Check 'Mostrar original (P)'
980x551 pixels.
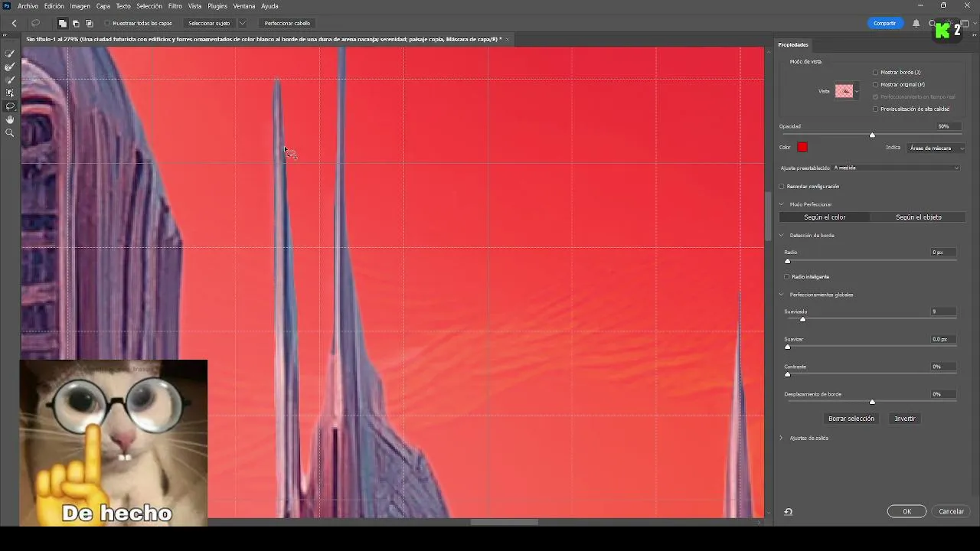point(876,85)
